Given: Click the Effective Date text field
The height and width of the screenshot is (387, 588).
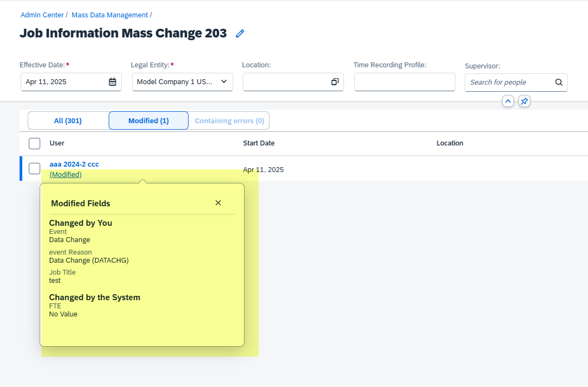Looking at the screenshot, I should point(64,81).
